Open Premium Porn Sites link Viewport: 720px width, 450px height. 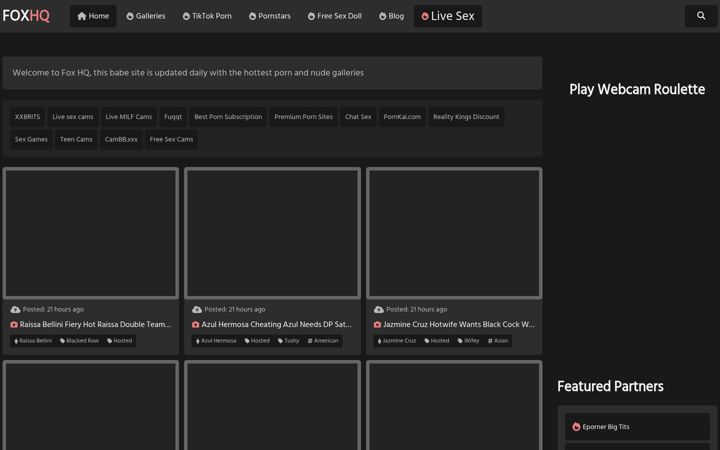point(304,117)
